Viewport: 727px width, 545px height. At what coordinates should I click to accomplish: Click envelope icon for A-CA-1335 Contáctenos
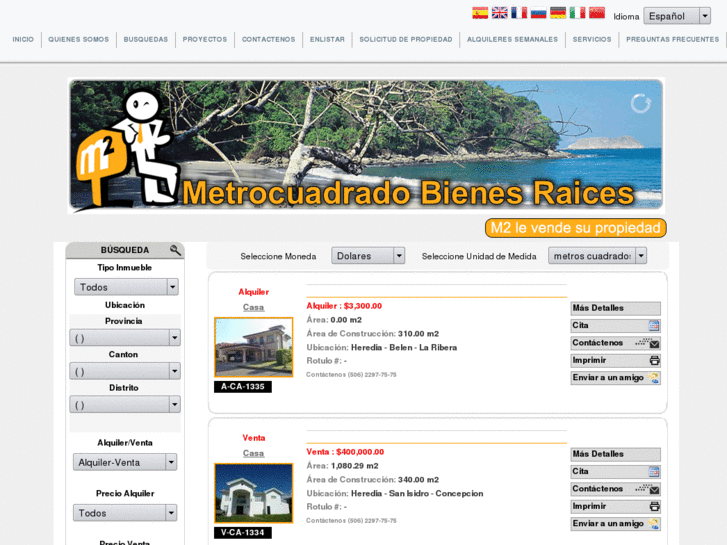(654, 344)
